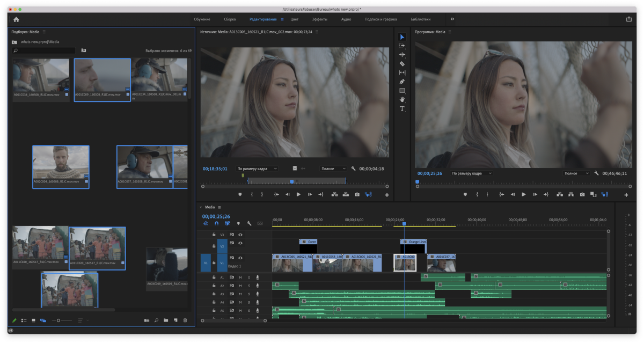Open timeline display settings wrench
This screenshot has height=343, width=644.
pyautogui.click(x=249, y=223)
